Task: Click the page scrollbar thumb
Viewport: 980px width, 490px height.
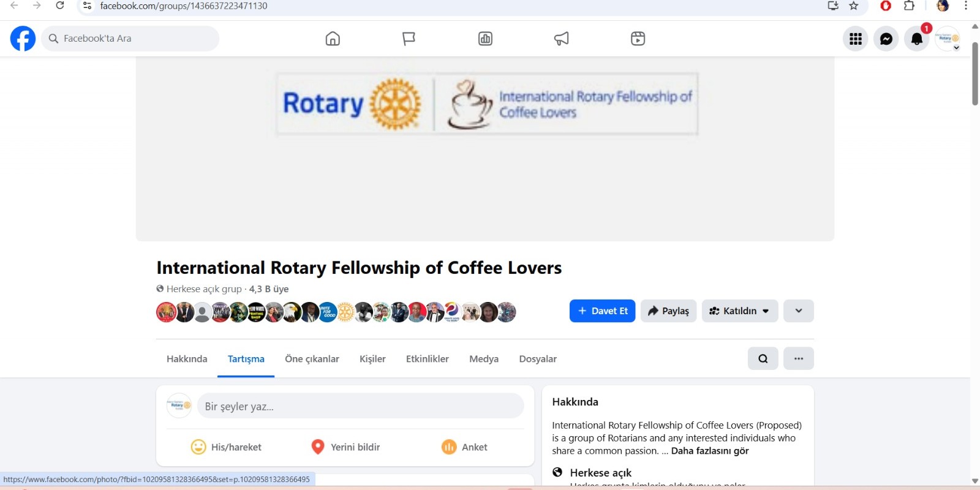Action: (975, 73)
